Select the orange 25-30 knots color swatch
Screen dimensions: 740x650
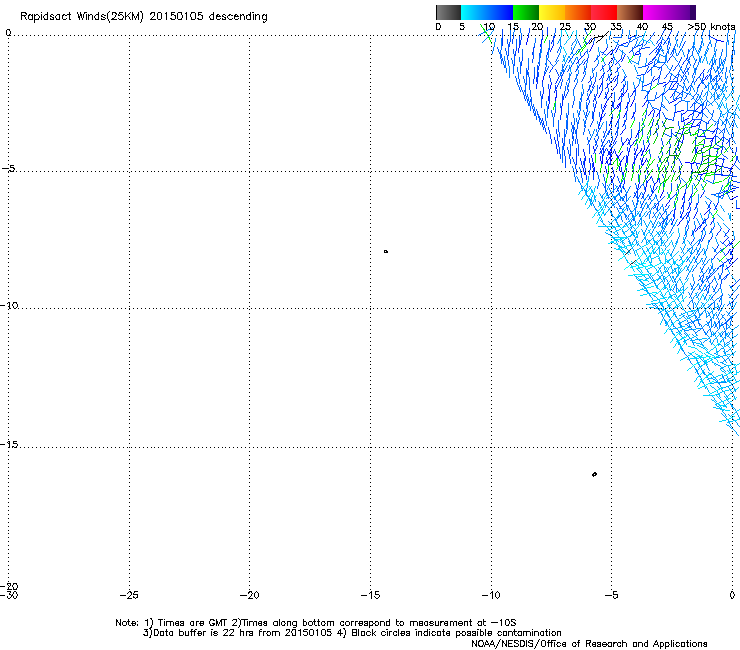578,12
